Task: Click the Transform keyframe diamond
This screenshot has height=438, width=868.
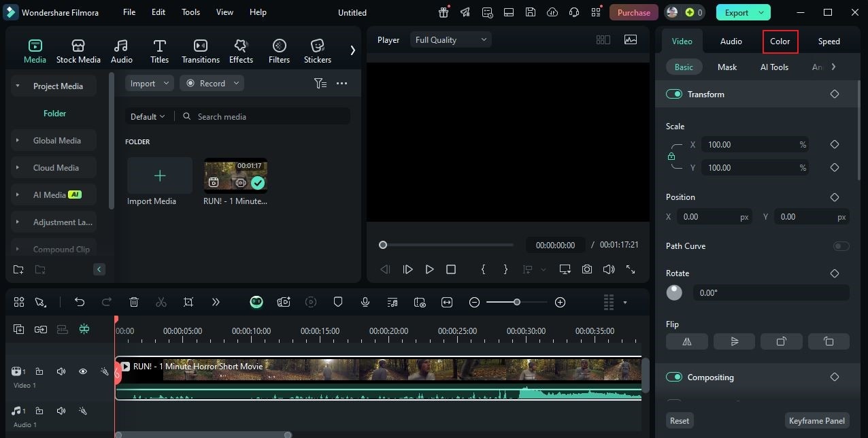Action: [x=835, y=94]
